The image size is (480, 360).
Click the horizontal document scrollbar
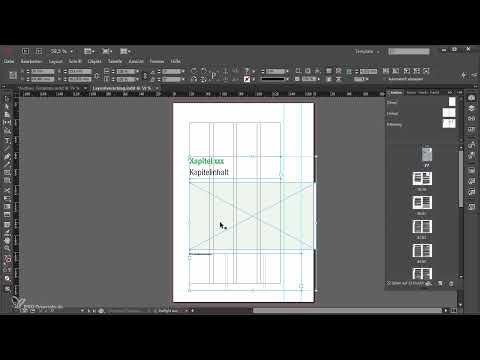coord(347,311)
